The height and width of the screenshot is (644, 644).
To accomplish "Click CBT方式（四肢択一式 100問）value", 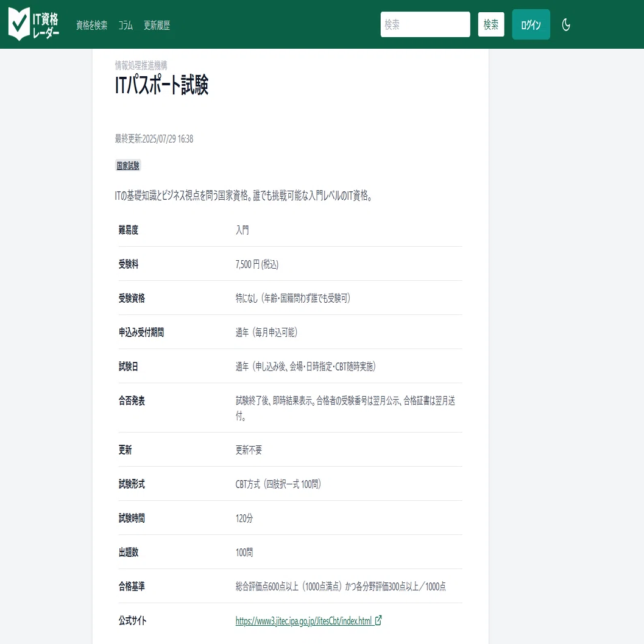I will coord(278,484).
